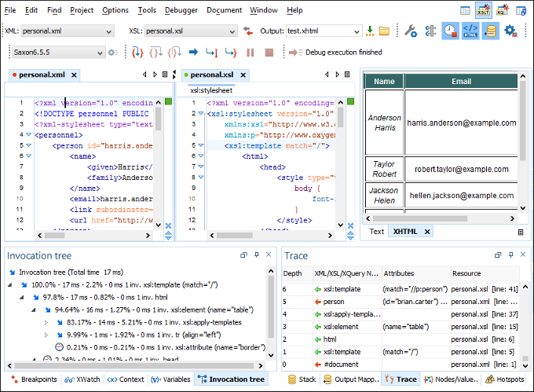This screenshot has width=534, height=392.
Task: Click the Pause execution icon
Action: [x=251, y=53]
